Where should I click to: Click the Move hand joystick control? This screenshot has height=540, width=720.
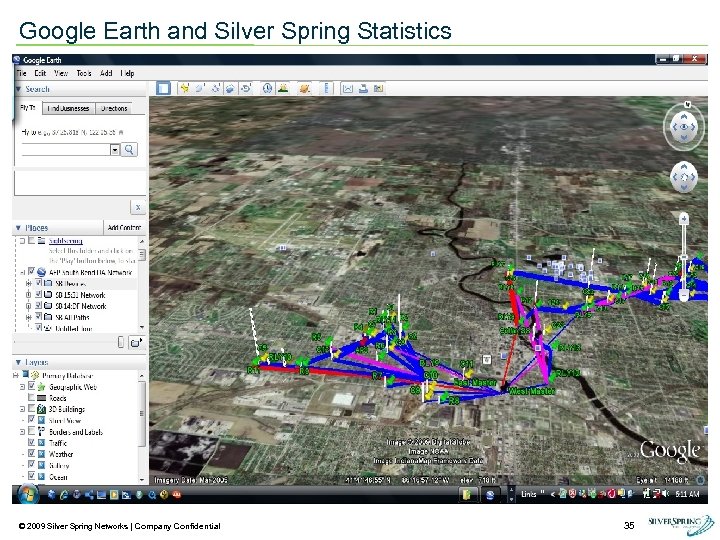point(684,177)
